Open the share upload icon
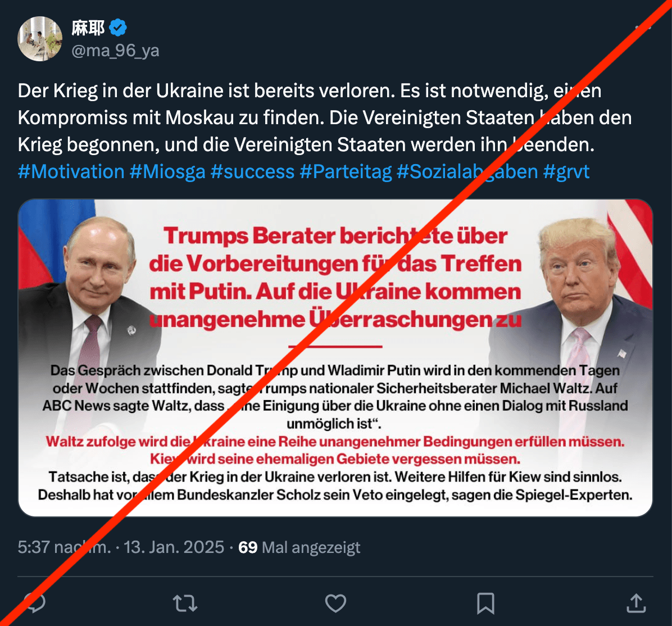Screen dimensions: 672x626 click(x=636, y=603)
